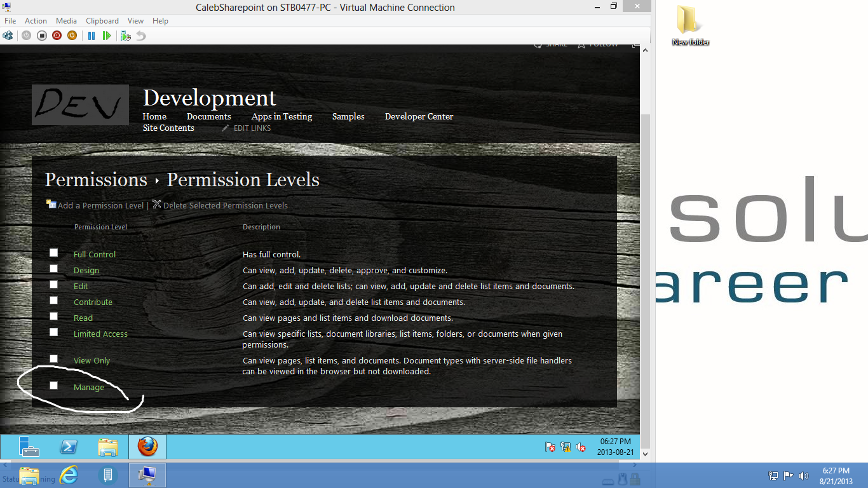Image resolution: width=868 pixels, height=488 pixels.
Task: Click the host tray volume speaker icon
Action: [804, 475]
